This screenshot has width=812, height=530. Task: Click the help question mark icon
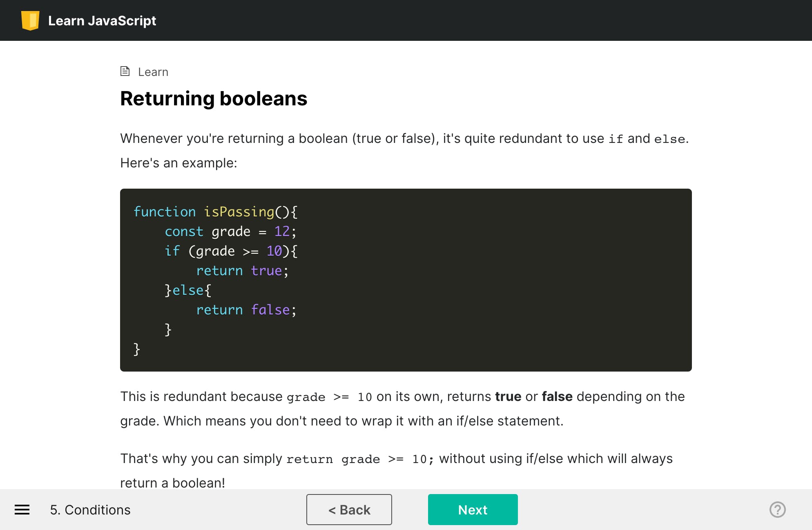(x=777, y=510)
